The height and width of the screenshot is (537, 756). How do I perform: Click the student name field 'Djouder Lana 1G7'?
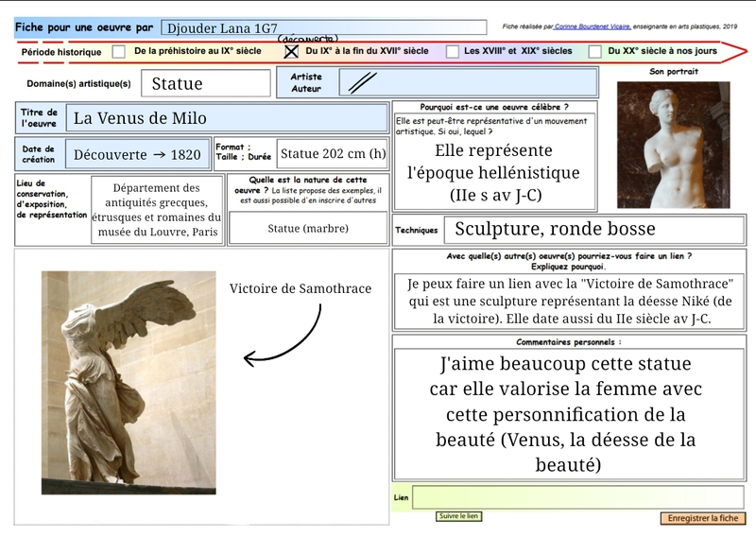pos(323,28)
